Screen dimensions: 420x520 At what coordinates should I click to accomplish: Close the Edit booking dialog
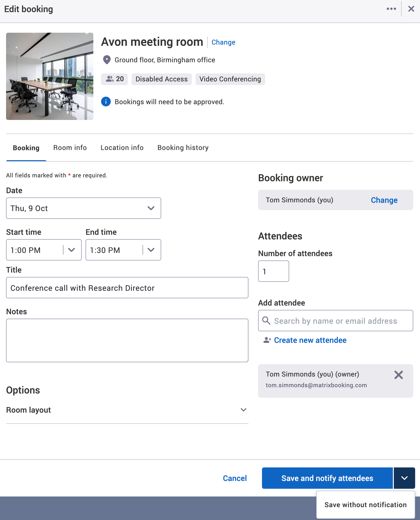[x=411, y=9]
